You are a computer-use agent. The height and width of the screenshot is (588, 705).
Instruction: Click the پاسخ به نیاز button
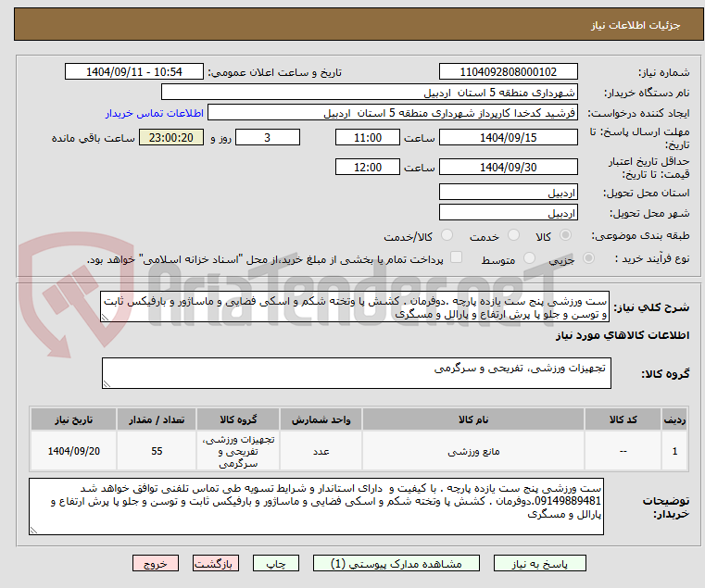539,563
